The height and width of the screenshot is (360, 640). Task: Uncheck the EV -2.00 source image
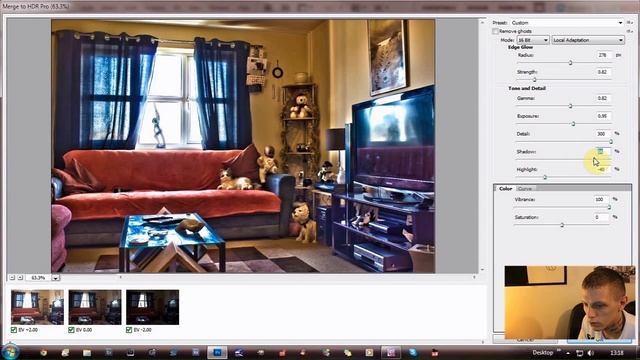129,330
